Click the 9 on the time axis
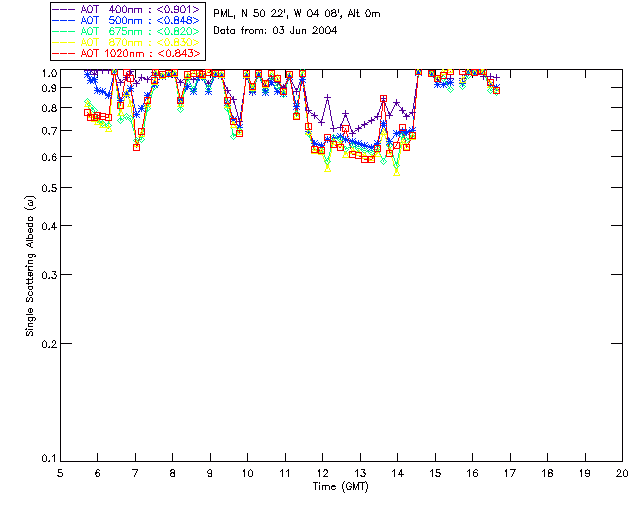This screenshot has width=640, height=512. coord(210,473)
